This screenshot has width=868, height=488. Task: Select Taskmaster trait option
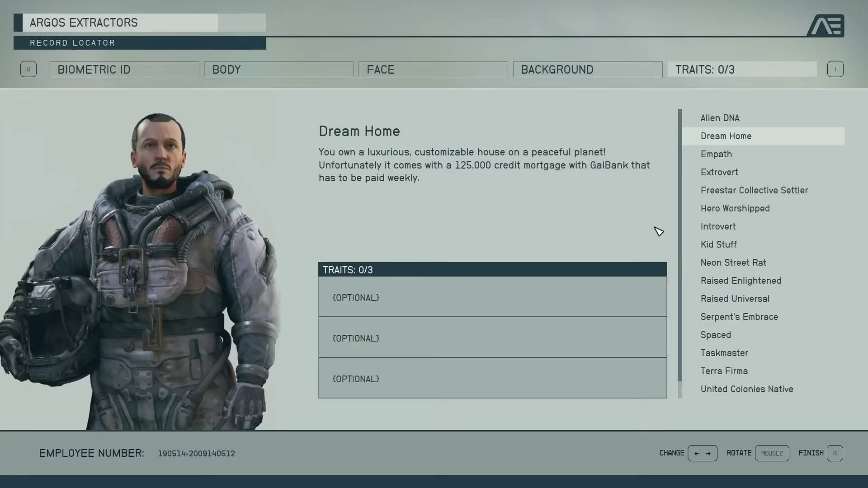[724, 353]
